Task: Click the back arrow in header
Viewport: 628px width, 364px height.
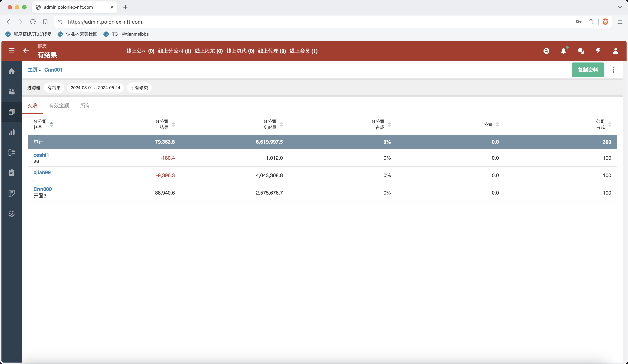Action: tap(26, 51)
